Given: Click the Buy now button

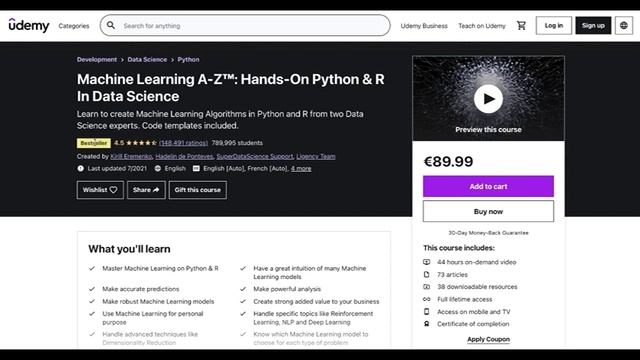Looking at the screenshot, I should [x=488, y=211].
